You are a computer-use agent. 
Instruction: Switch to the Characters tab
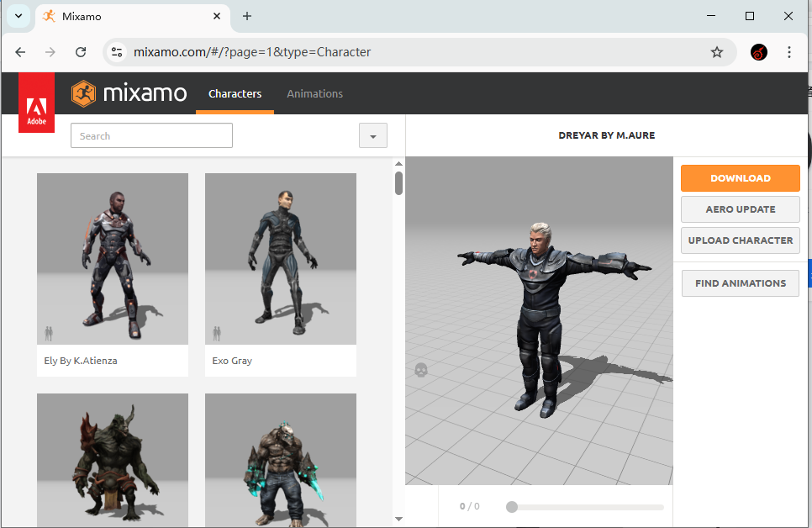pyautogui.click(x=235, y=94)
